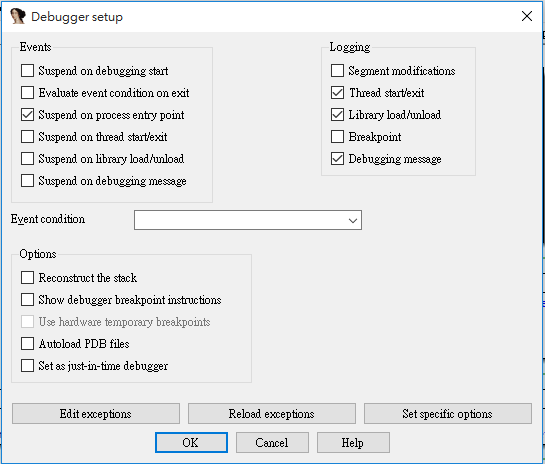This screenshot has width=545, height=464.
Task: Close the Debugger setup dialog
Action: pos(527,16)
